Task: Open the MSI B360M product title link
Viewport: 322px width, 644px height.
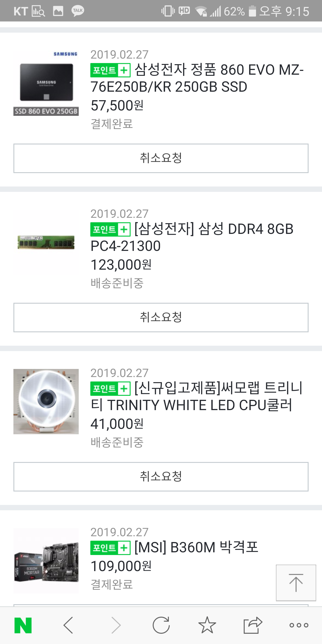Action: (x=196, y=547)
